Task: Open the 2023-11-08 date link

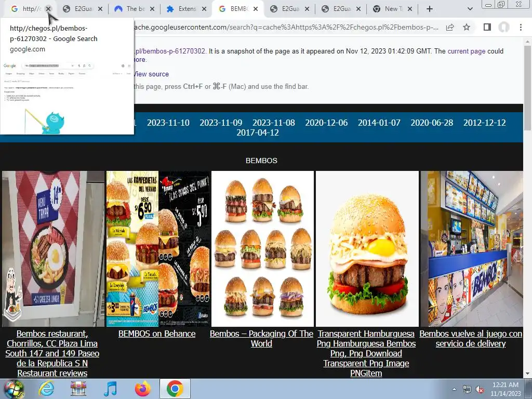Action: [x=273, y=123]
